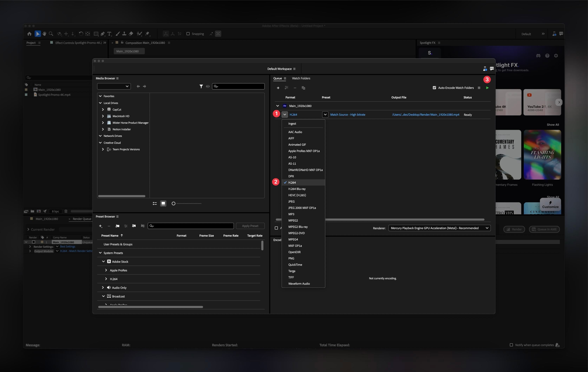Click the Add Source plus icon in Queue
This screenshot has width=588, height=372.
[x=278, y=88]
